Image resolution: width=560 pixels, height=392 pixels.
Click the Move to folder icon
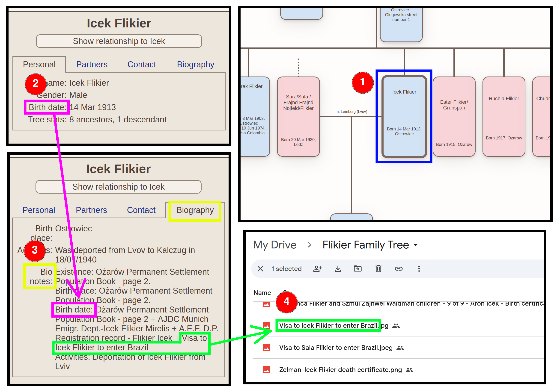coord(357,269)
